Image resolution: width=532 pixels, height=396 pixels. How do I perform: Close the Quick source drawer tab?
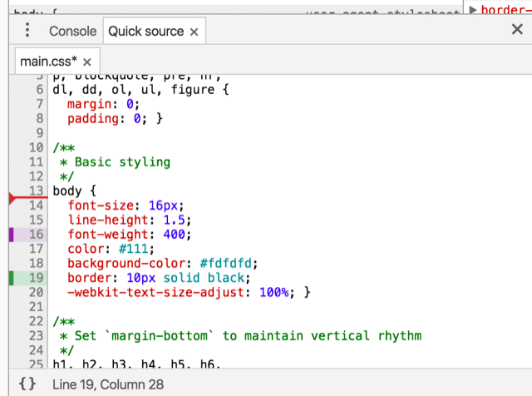[x=195, y=32]
